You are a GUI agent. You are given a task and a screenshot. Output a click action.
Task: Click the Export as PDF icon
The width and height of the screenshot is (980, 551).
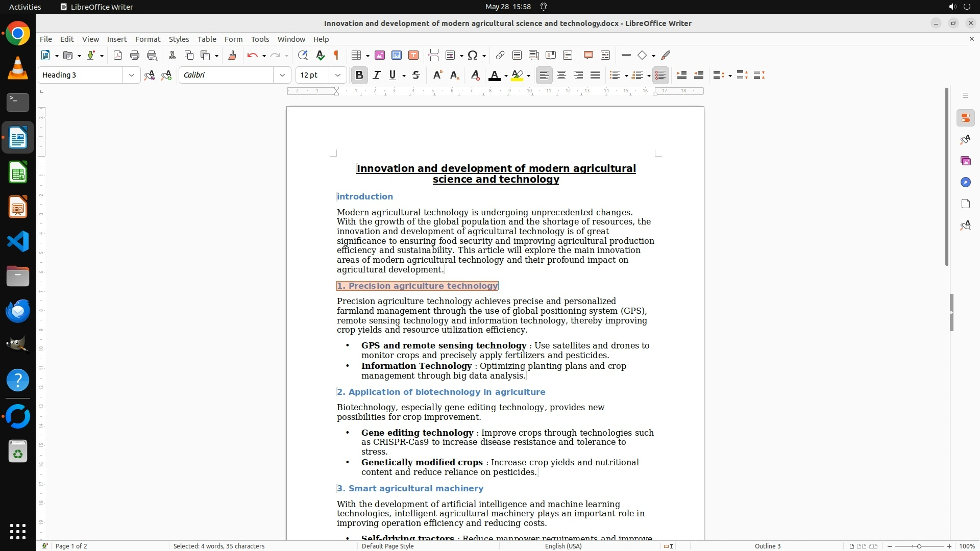tap(118, 55)
